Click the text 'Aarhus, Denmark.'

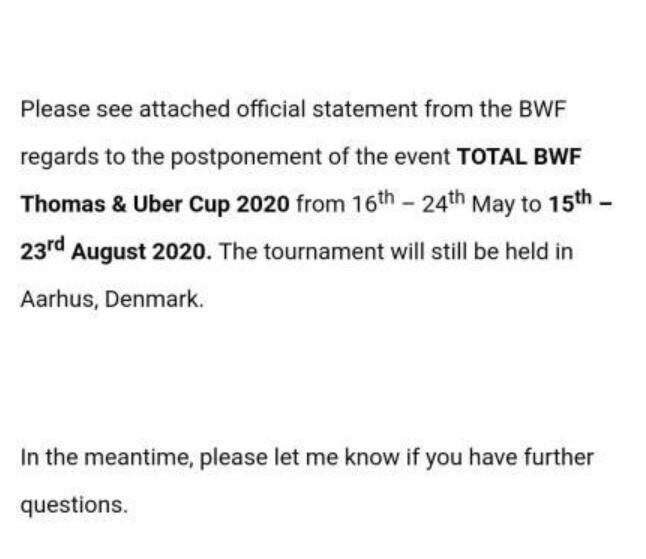[112, 299]
